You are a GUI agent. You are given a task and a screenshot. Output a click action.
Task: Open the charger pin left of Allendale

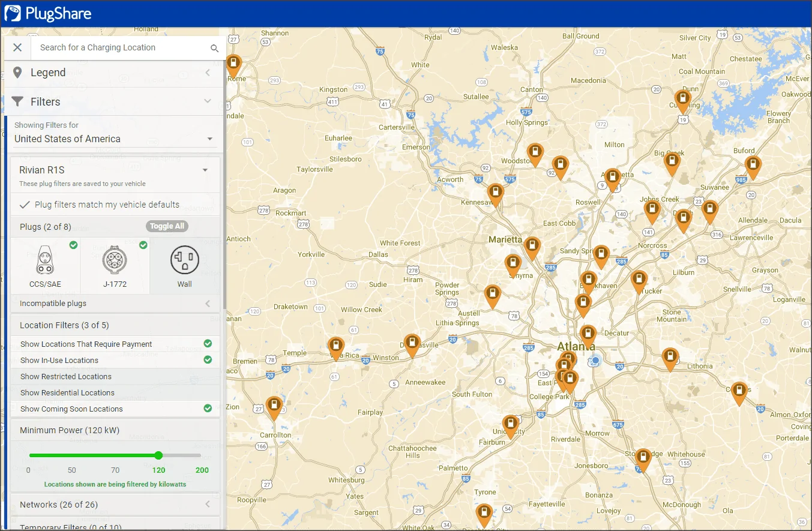(710, 212)
